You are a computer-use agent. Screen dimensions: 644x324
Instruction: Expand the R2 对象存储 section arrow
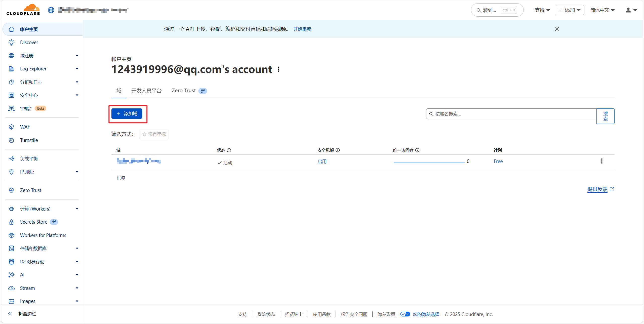(77, 262)
